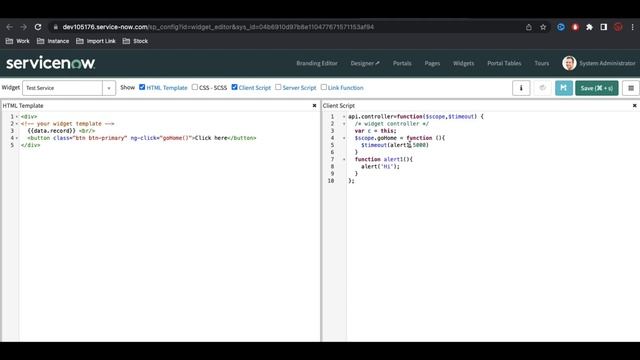Fold Client Script line 4 goHome function

click(344, 138)
